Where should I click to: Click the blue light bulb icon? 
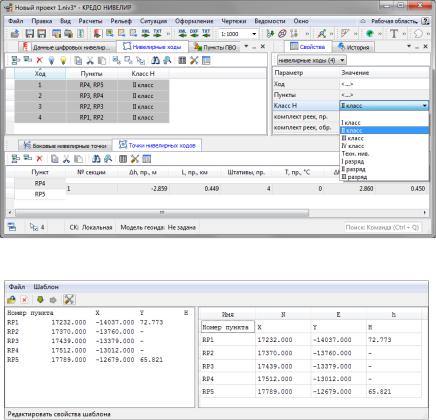(51, 60)
